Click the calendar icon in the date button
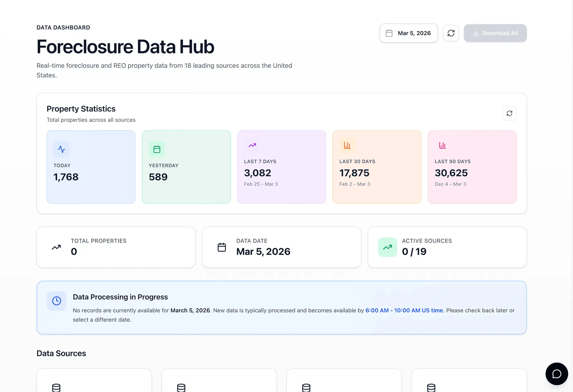This screenshot has width=573, height=392. coord(389,33)
